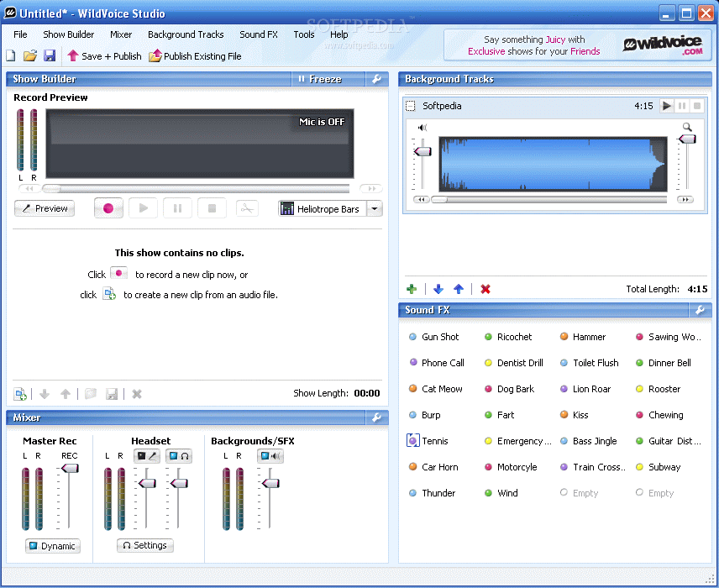Play the Softpedia background track
This screenshot has width=719, height=588.
click(x=667, y=106)
